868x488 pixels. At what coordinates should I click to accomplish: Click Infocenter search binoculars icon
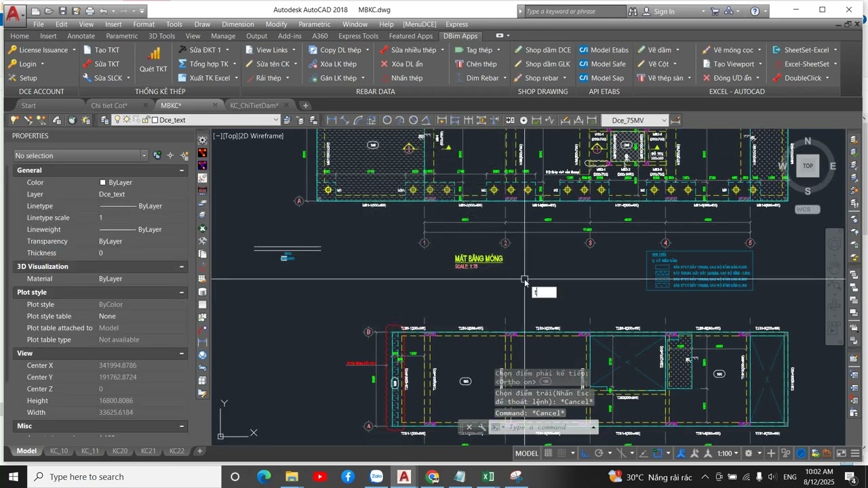[x=633, y=12]
